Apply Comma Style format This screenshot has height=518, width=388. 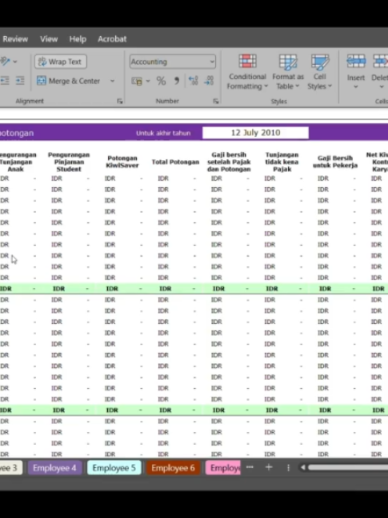pos(177,81)
